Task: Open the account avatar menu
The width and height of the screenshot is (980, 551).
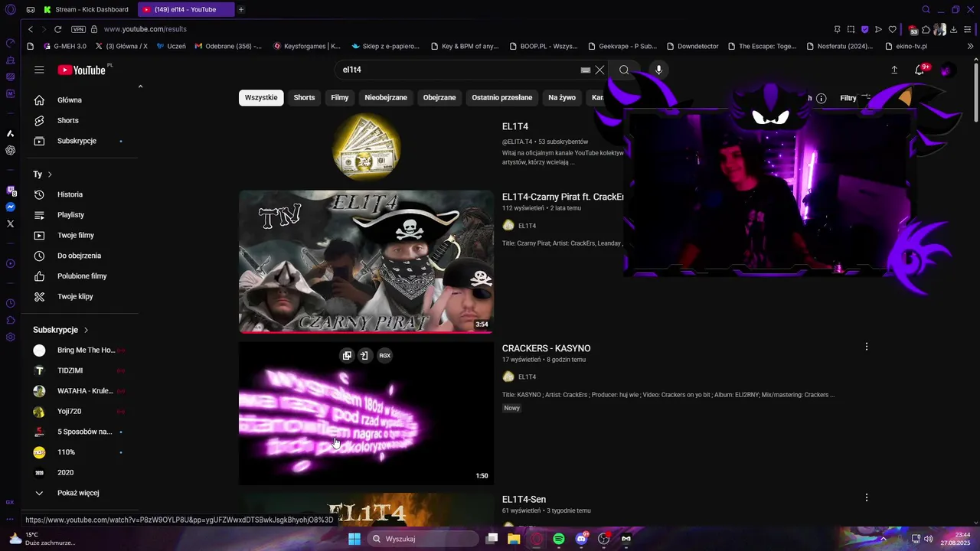Action: 947,70
